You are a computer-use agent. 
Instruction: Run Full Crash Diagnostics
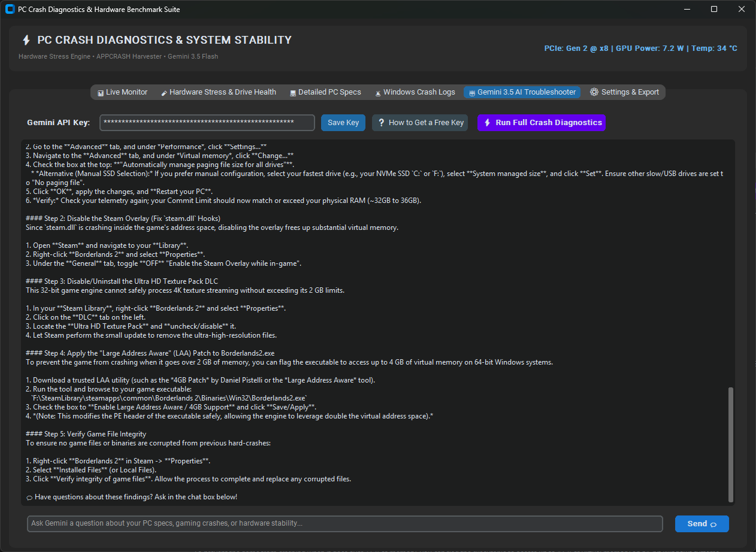click(542, 122)
